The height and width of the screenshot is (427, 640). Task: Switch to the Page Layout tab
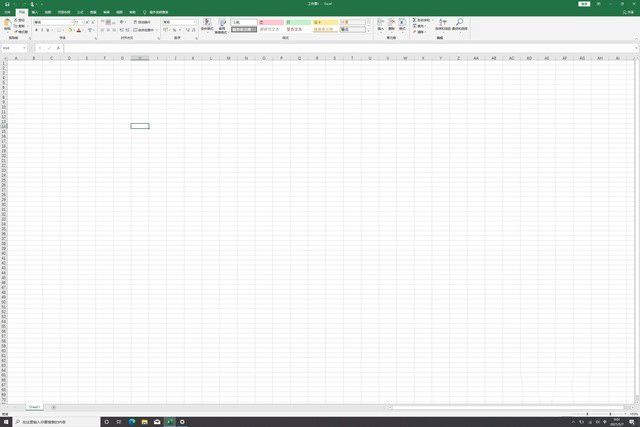(64, 12)
